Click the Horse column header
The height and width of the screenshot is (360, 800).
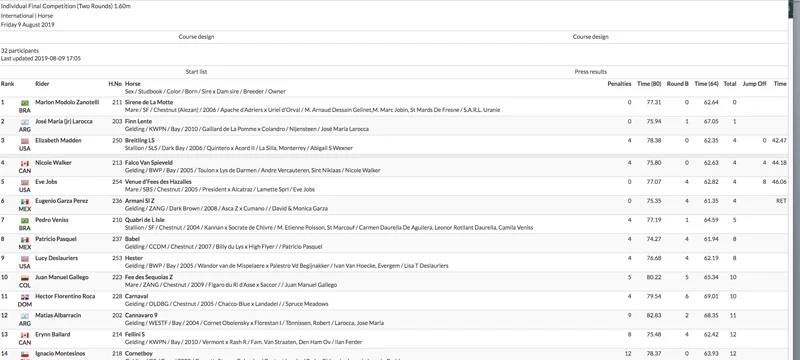tap(133, 84)
